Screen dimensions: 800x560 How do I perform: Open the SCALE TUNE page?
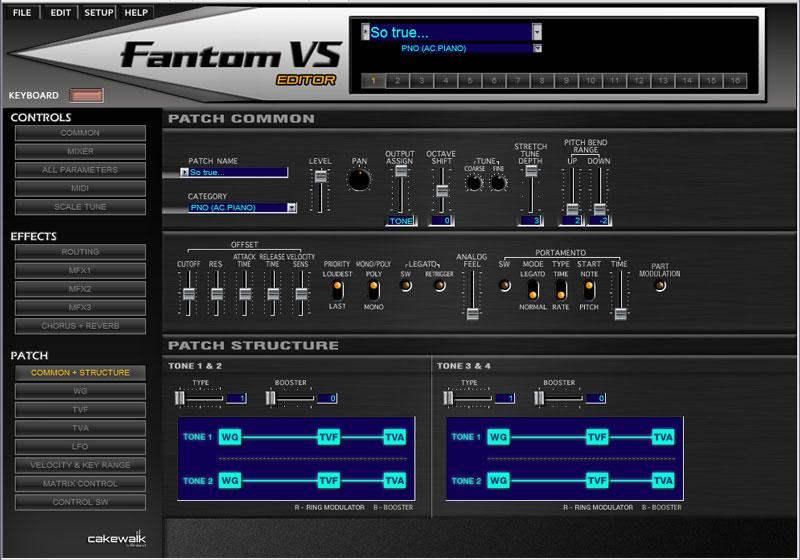tap(80, 207)
